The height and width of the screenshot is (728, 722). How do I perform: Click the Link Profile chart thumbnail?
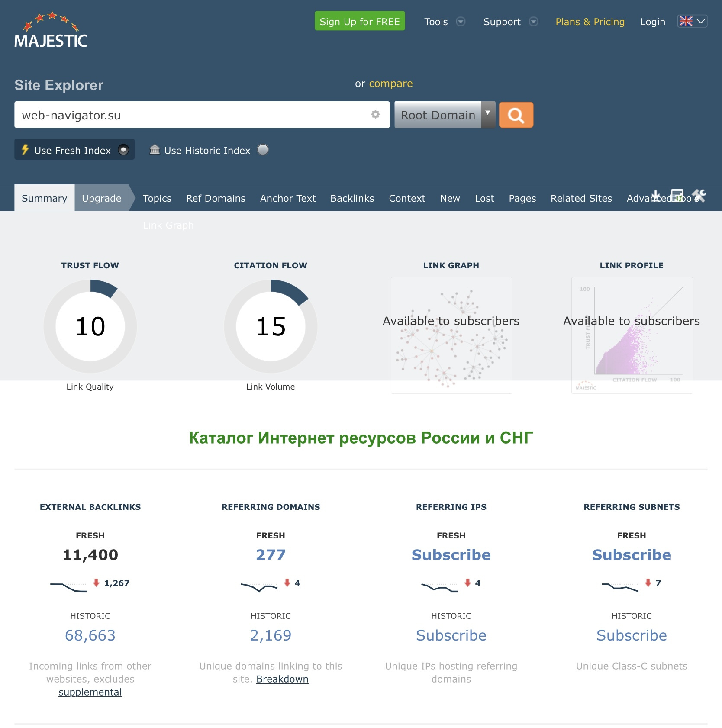pyautogui.click(x=632, y=335)
